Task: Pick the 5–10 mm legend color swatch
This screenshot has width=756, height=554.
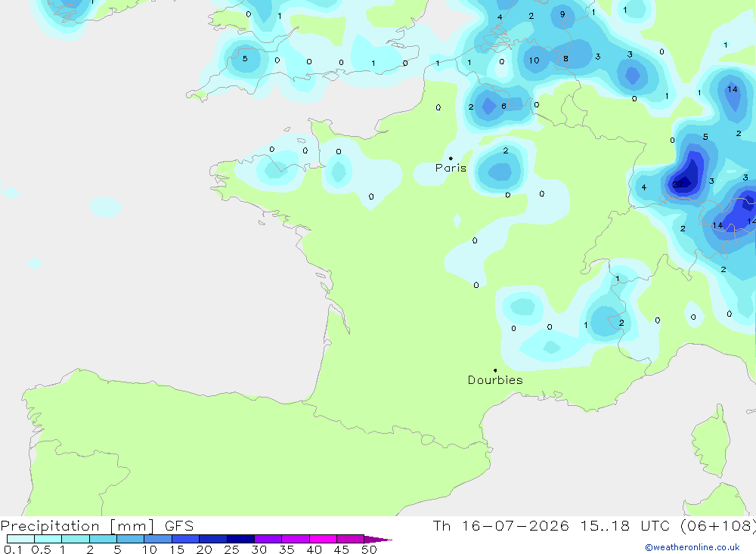Action: pyautogui.click(x=131, y=539)
